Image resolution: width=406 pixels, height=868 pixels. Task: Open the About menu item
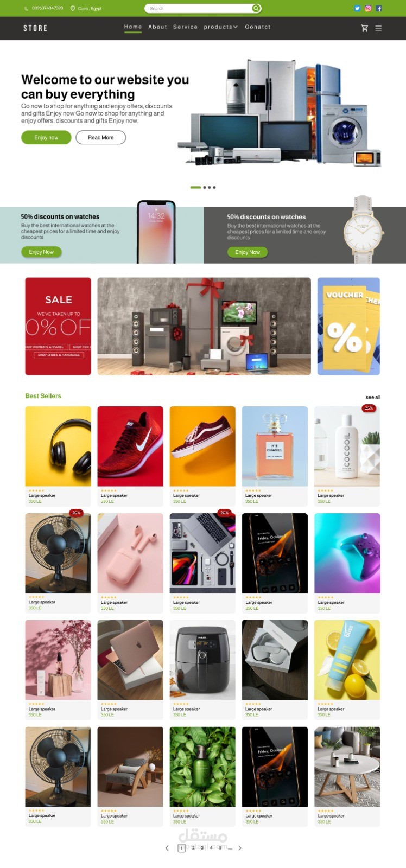click(157, 27)
